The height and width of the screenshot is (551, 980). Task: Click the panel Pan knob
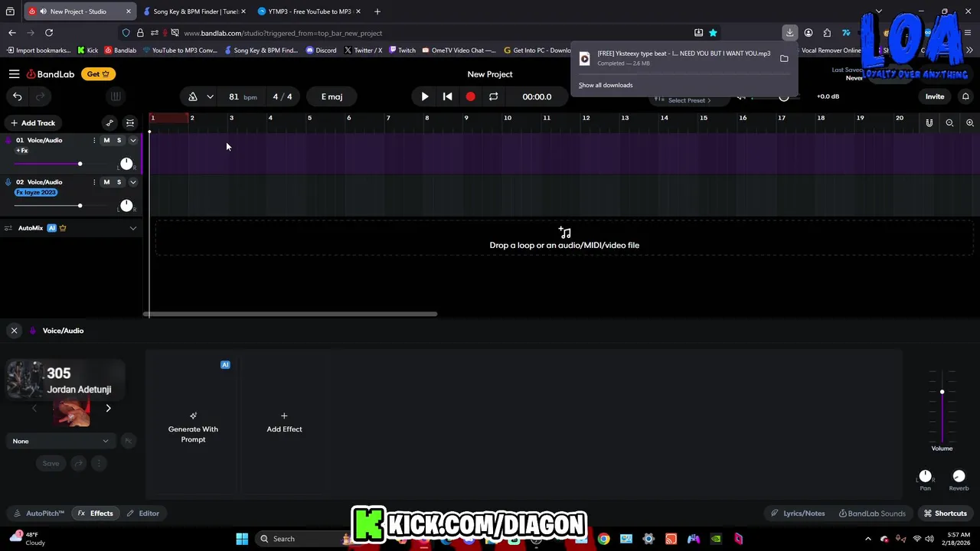[x=926, y=476]
